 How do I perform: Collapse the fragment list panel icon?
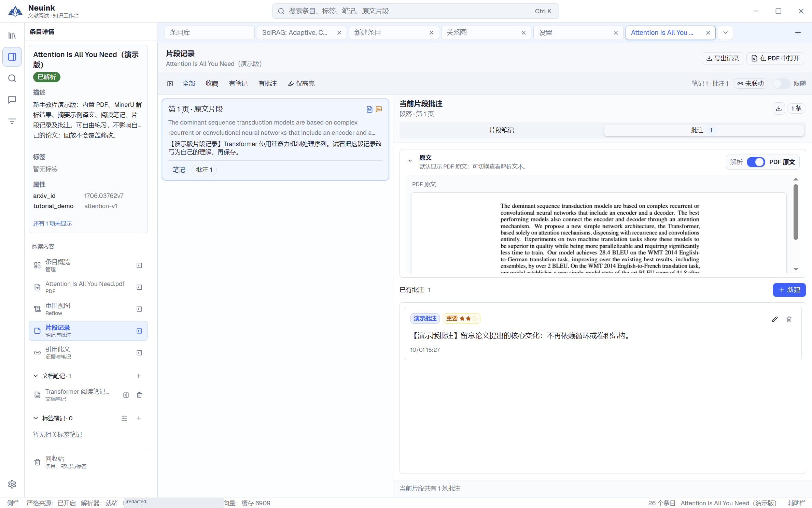pos(170,84)
